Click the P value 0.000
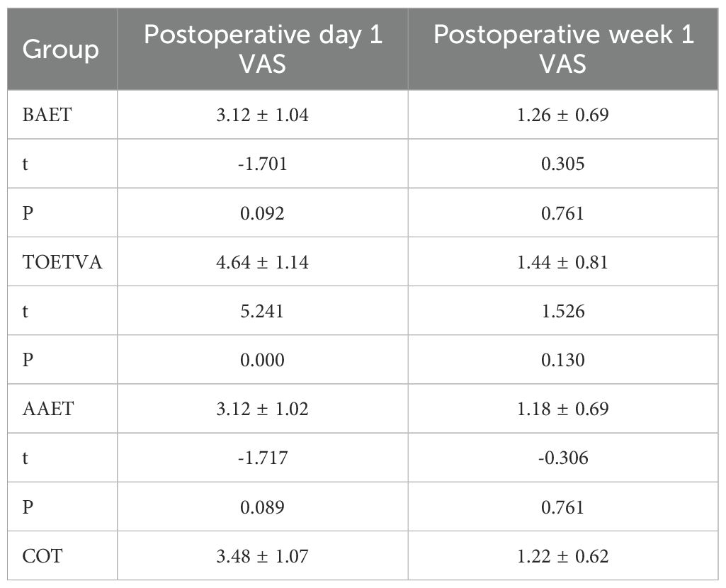Viewport: 726px width, 588px height. click(x=263, y=360)
